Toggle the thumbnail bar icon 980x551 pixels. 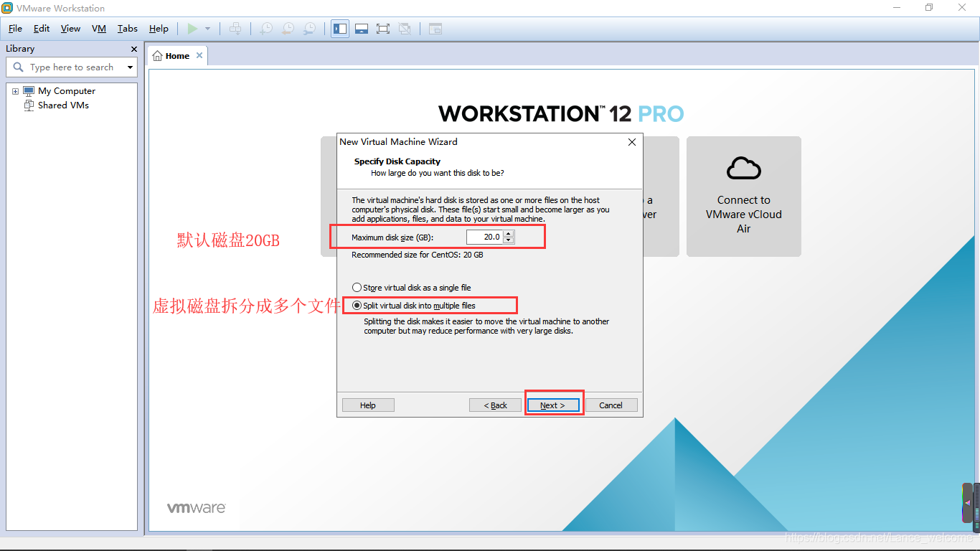tap(362, 29)
